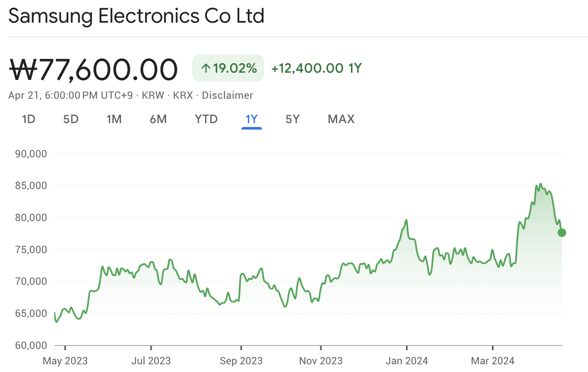This screenshot has height=372, width=588.
Task: Click the Samsung Electronics Co Ltd title
Action: click(x=136, y=16)
